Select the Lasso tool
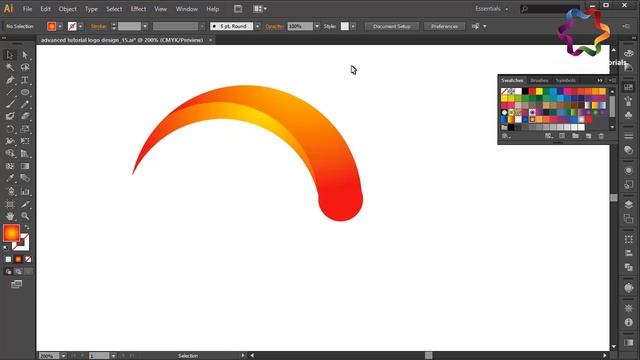Image resolution: width=640 pixels, height=360 pixels. click(x=25, y=67)
